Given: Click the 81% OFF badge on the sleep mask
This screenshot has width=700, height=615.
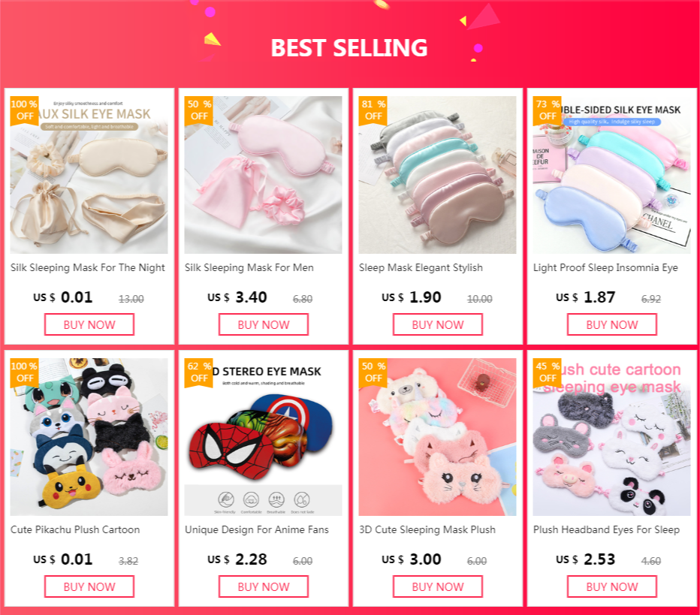Looking at the screenshot, I should coord(373,110).
